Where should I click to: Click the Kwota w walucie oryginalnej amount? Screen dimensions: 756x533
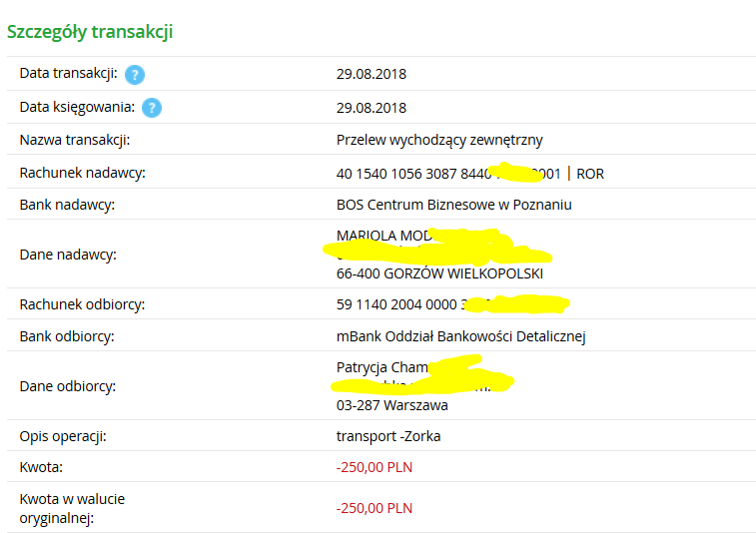pyautogui.click(x=375, y=508)
